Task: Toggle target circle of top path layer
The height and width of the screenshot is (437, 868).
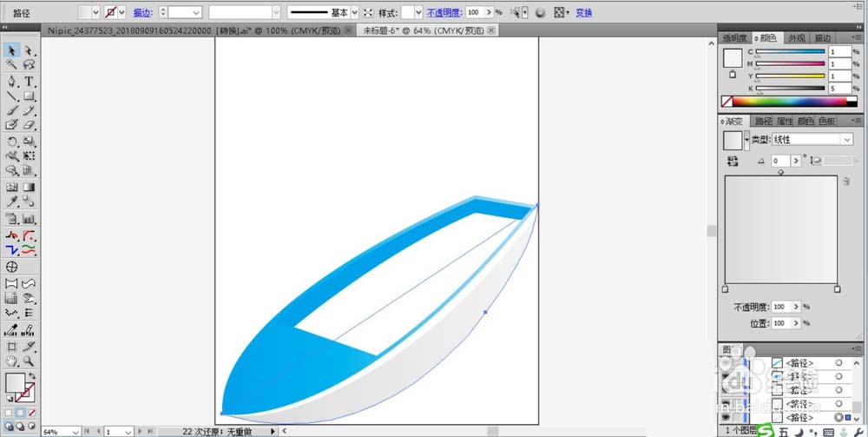Action: 838,363
